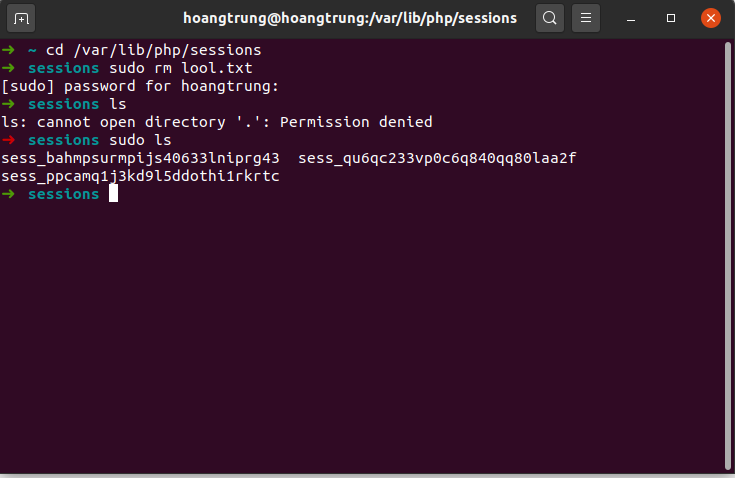Click the white block cursor
Image resolution: width=735 pixels, height=478 pixels.
point(114,194)
